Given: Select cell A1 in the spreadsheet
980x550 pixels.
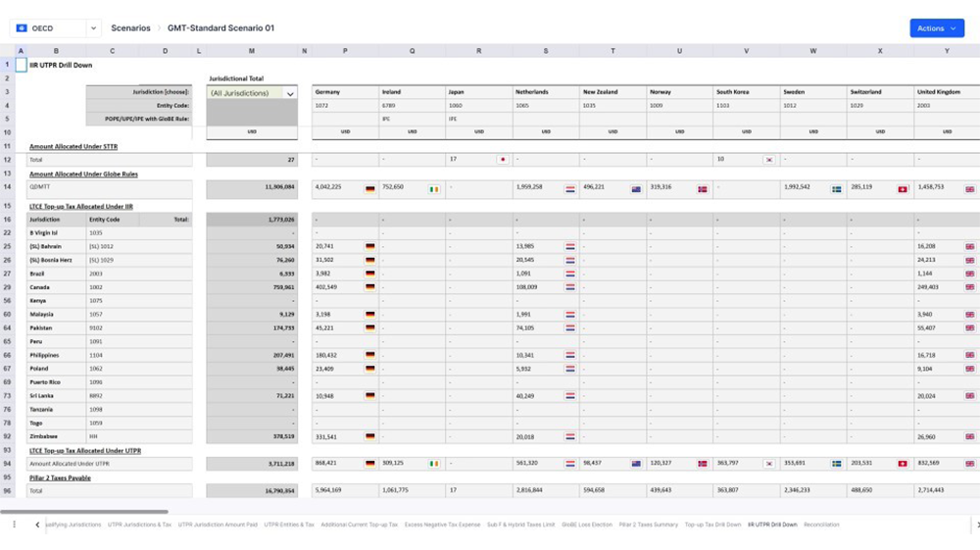Looking at the screenshot, I should (21, 65).
